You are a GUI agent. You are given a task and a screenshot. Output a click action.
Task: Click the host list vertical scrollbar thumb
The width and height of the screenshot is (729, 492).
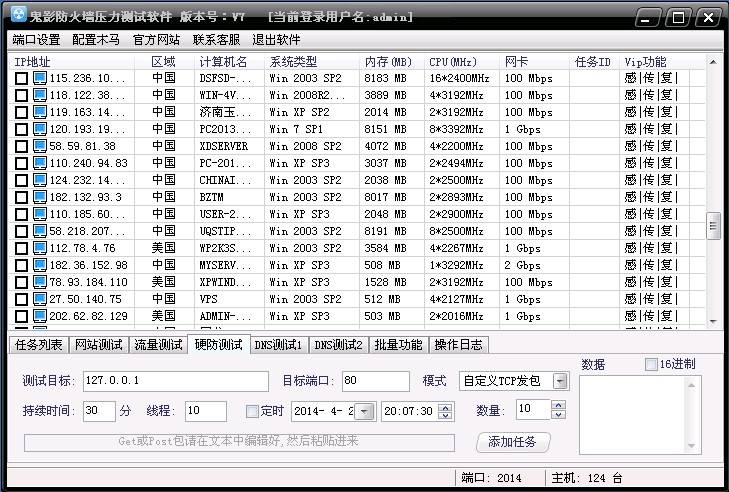(x=713, y=226)
